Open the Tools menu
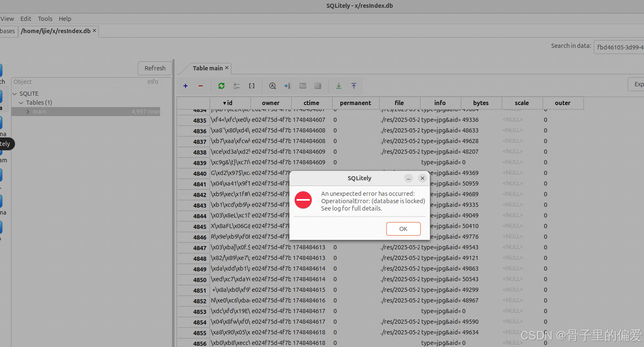 pyautogui.click(x=45, y=19)
